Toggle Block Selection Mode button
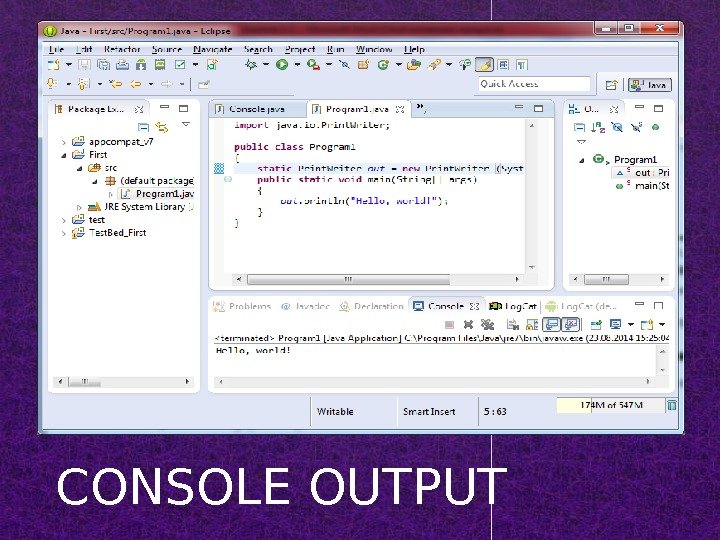This screenshot has height=540, width=720. coord(503,65)
